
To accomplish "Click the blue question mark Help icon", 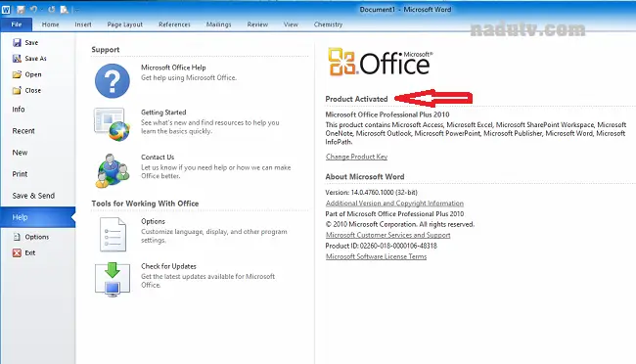I will pyautogui.click(x=113, y=81).
